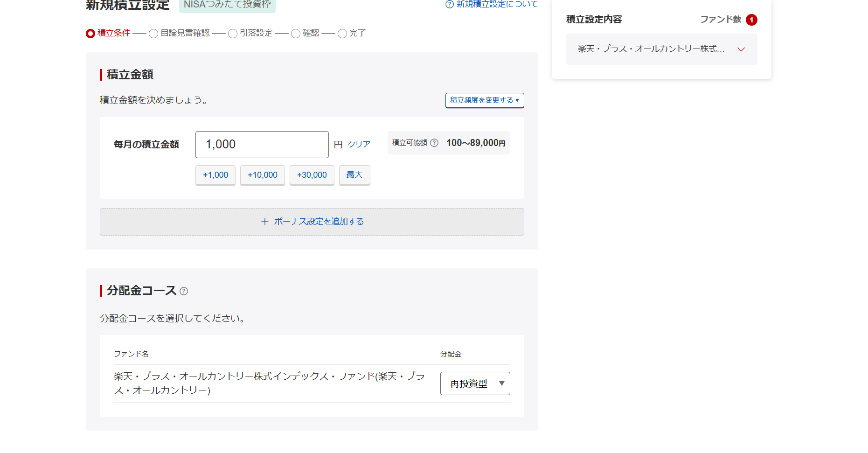Click the red fund count badge
Screen dimensions: 868x453
point(751,20)
